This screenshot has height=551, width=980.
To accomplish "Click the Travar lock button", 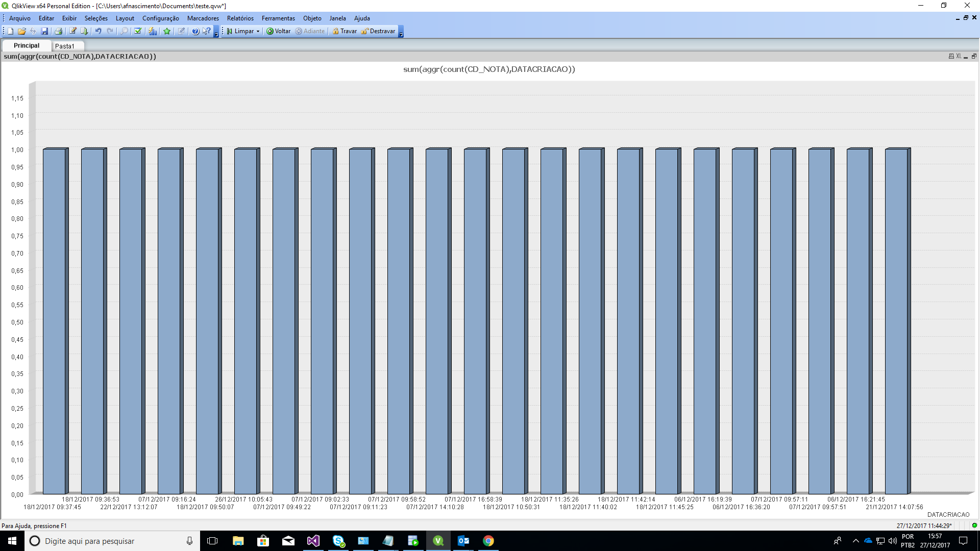I will tap(345, 31).
